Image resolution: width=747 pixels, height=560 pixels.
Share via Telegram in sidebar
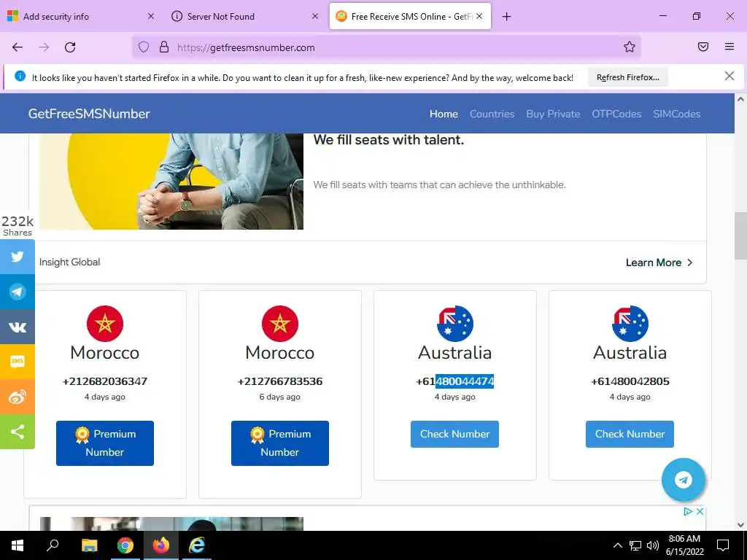pyautogui.click(x=18, y=292)
